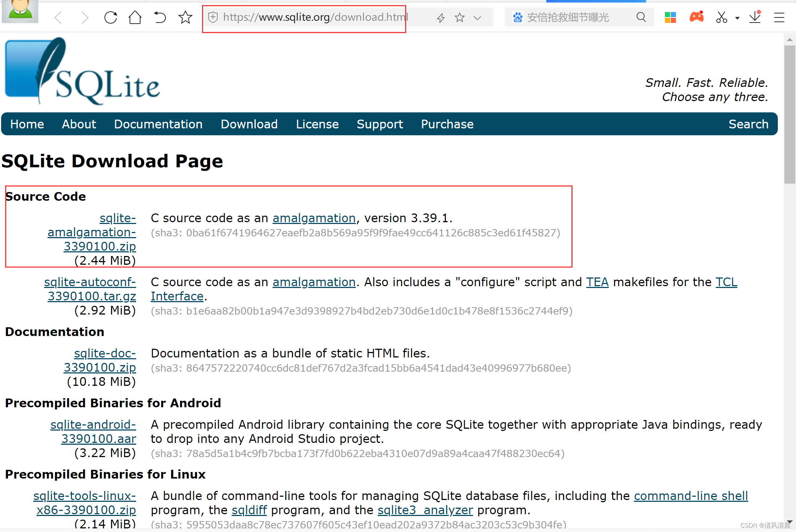Reload the page with the refresh icon
Viewport: 796px width, 532px height.
[x=110, y=17]
